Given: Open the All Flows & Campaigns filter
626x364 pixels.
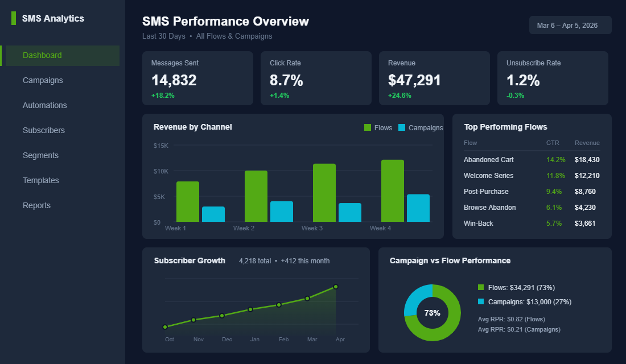Looking at the screenshot, I should coord(234,36).
